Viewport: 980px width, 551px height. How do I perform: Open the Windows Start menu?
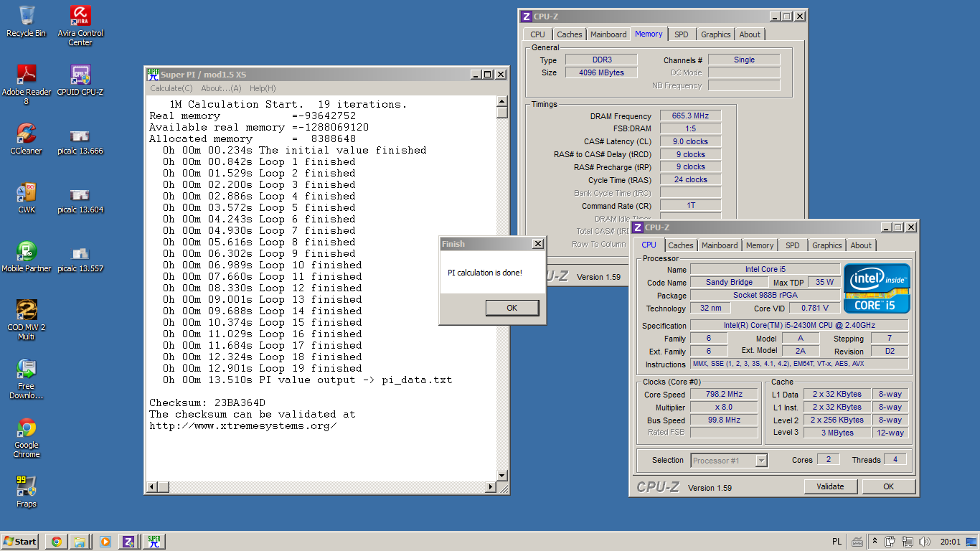pos(20,542)
